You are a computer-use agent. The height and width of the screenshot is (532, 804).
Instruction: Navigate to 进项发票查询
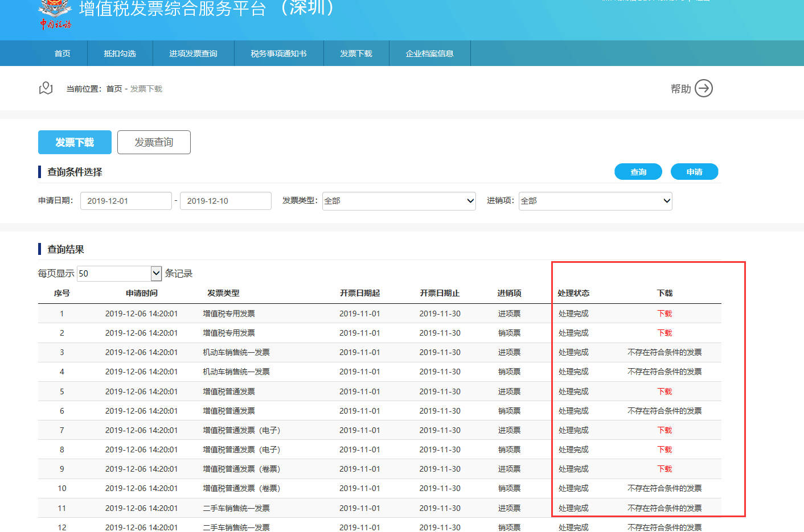193,53
